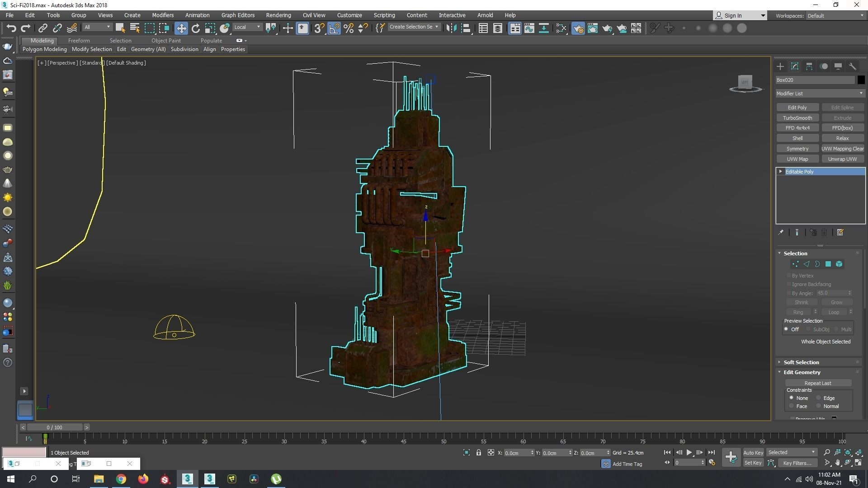Choose the Face constraint radio button

click(792, 406)
